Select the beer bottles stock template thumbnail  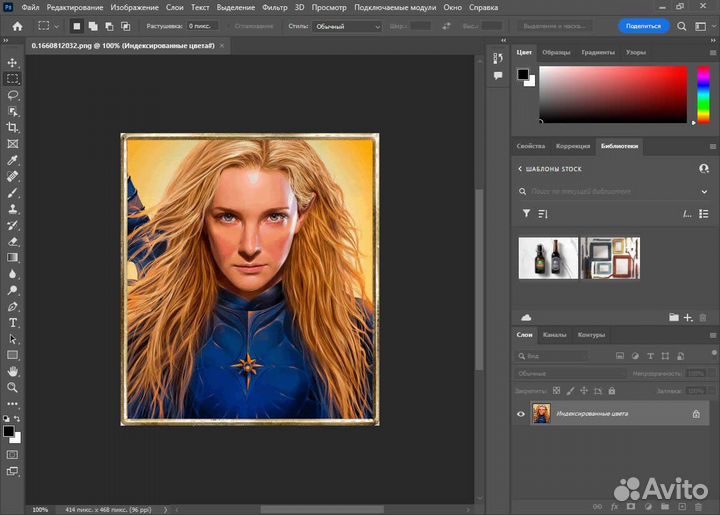[548, 258]
